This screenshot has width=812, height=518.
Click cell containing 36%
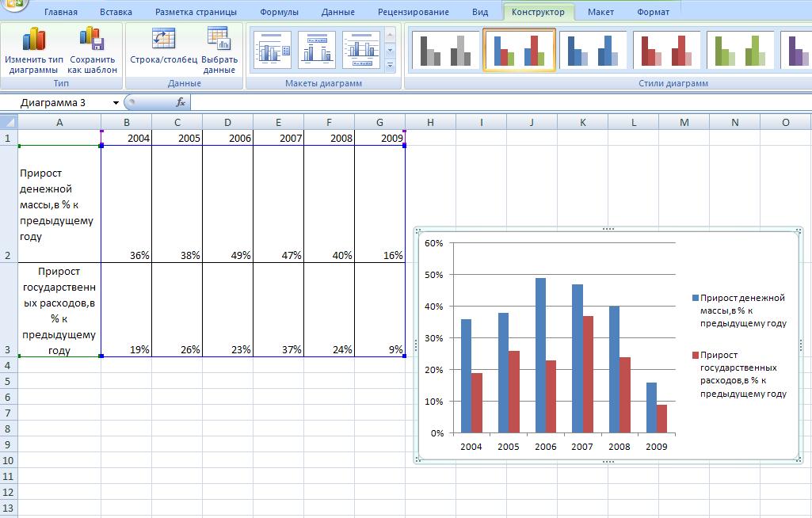tap(127, 204)
